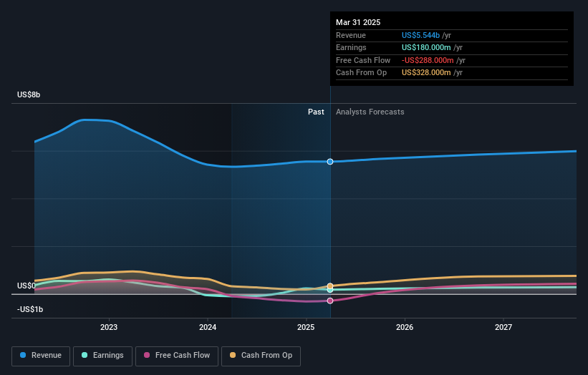Toggle the Earnings legend series
This screenshot has height=375, width=588.
coord(102,356)
